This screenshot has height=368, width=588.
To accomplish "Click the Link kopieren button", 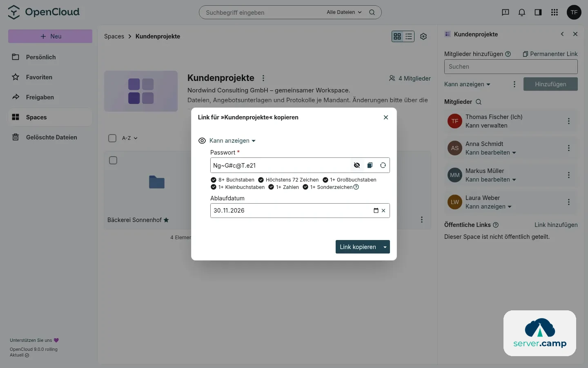I will [358, 247].
